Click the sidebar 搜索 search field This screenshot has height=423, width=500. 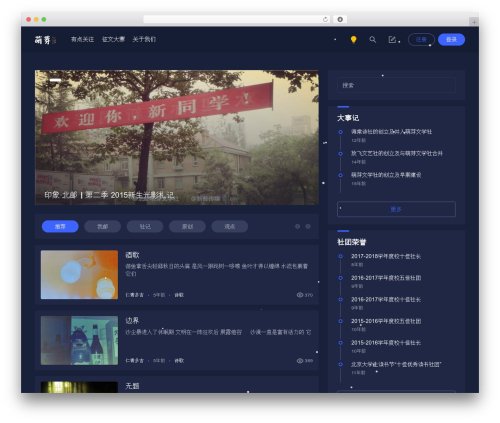(396, 85)
